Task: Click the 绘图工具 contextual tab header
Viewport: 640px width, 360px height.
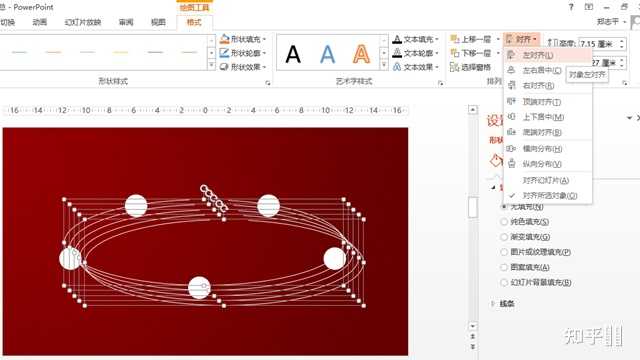Action: coord(195,7)
